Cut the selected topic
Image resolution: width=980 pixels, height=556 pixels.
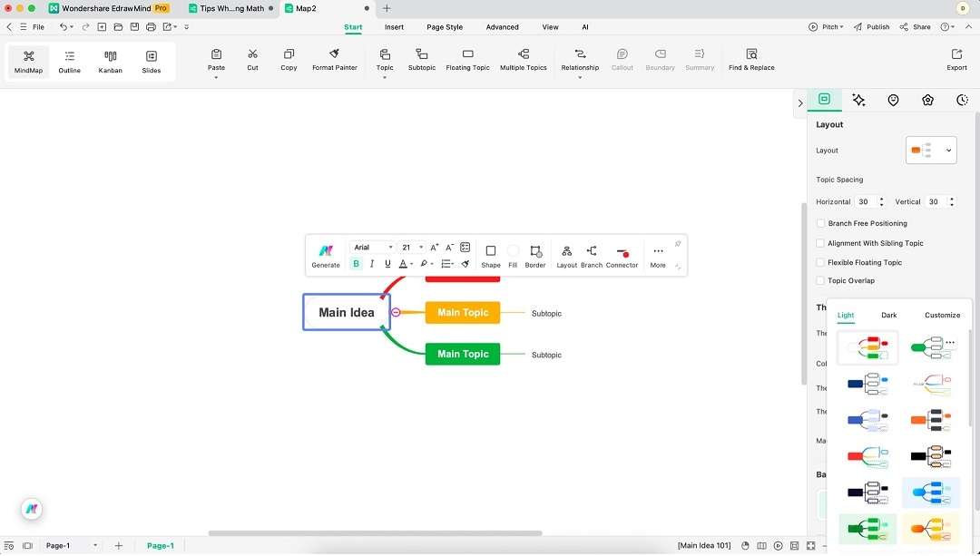tap(252, 60)
